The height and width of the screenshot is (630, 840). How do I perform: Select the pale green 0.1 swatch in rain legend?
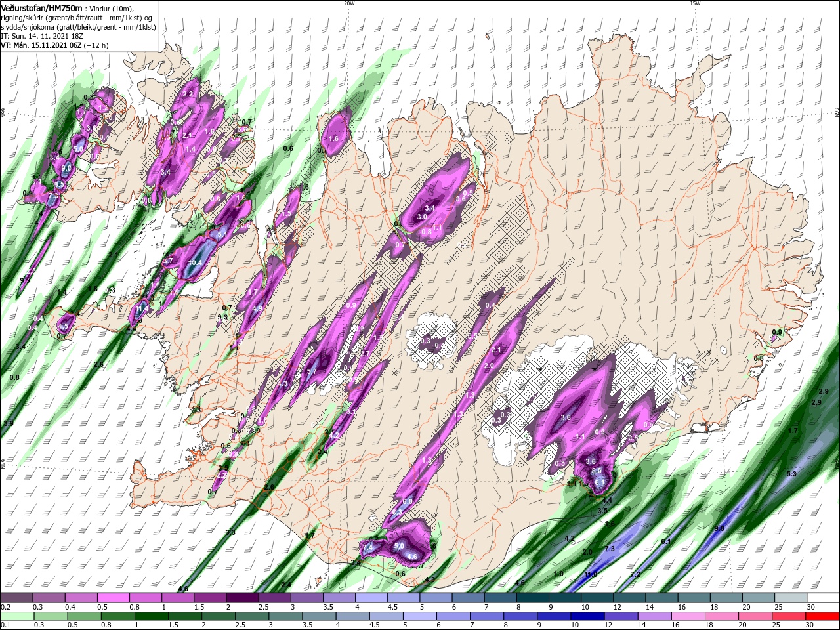pos(16,617)
